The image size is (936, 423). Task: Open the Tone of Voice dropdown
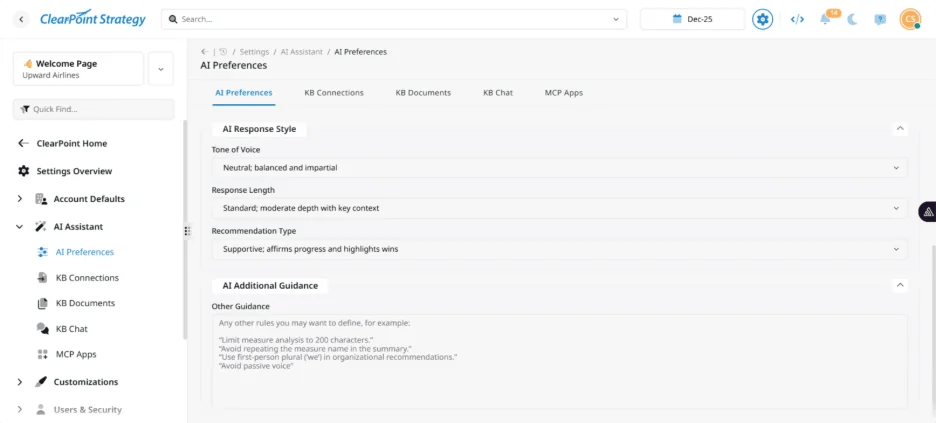(x=559, y=168)
